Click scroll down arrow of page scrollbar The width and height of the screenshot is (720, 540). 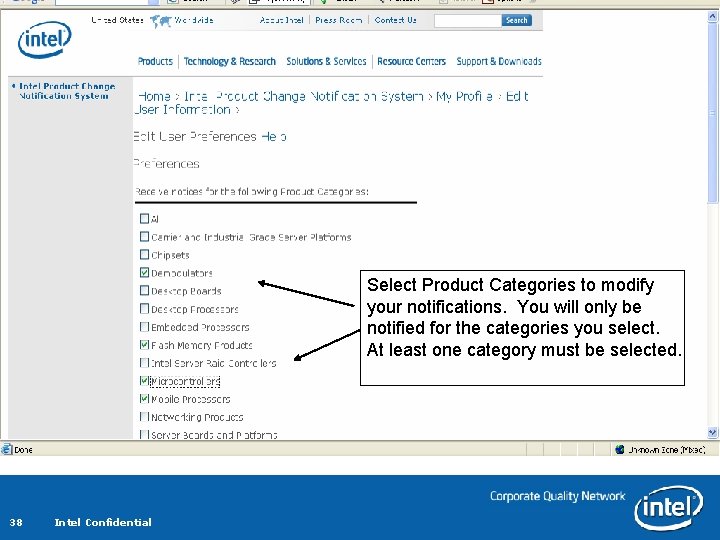(x=712, y=433)
